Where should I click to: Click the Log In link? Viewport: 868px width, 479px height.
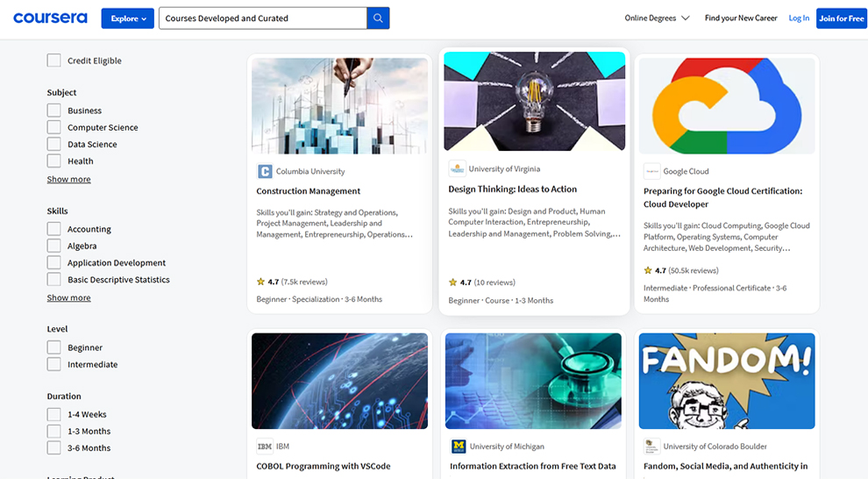point(799,18)
